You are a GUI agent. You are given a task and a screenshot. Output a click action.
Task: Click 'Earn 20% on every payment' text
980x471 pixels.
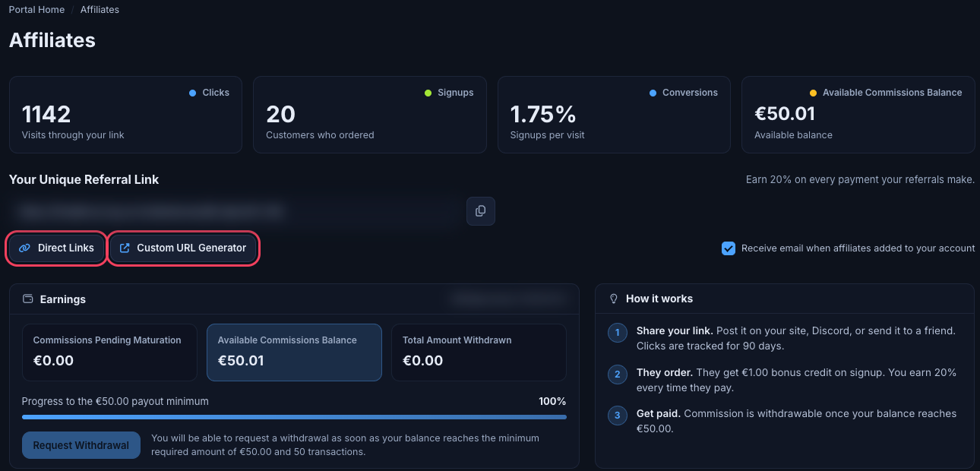tap(860, 180)
